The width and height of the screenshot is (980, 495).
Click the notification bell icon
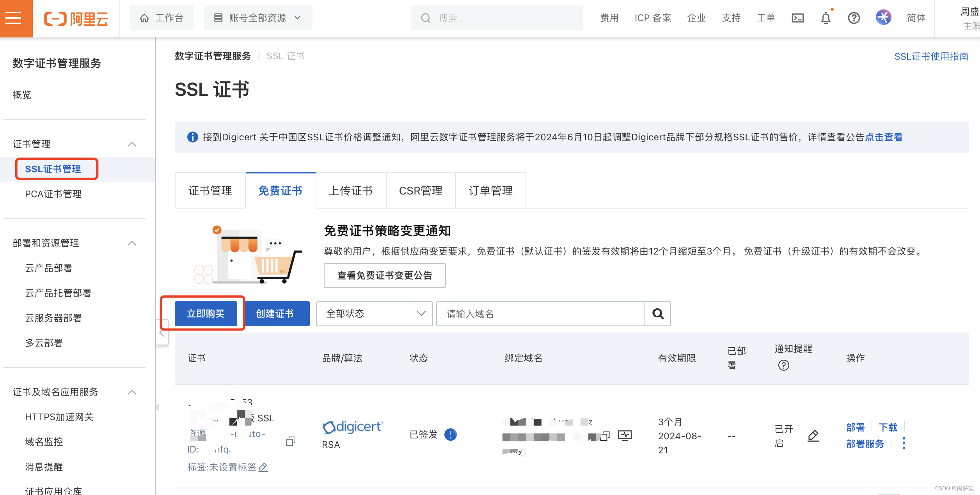click(x=826, y=18)
